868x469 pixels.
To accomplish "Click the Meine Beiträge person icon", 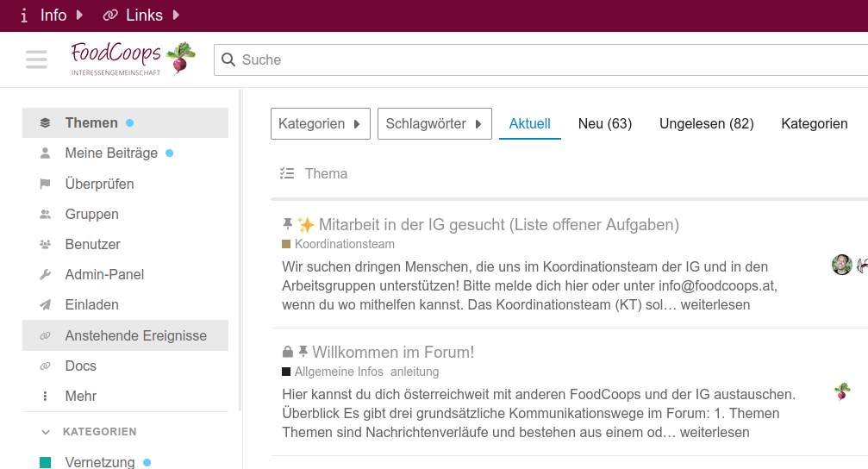I will click(46, 153).
